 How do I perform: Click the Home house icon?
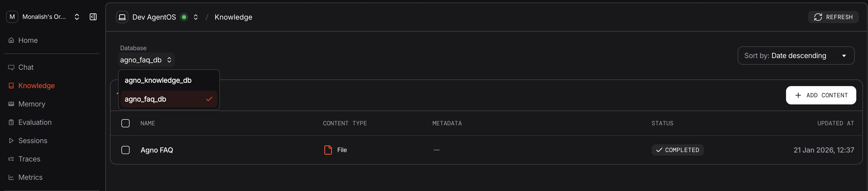pos(11,40)
